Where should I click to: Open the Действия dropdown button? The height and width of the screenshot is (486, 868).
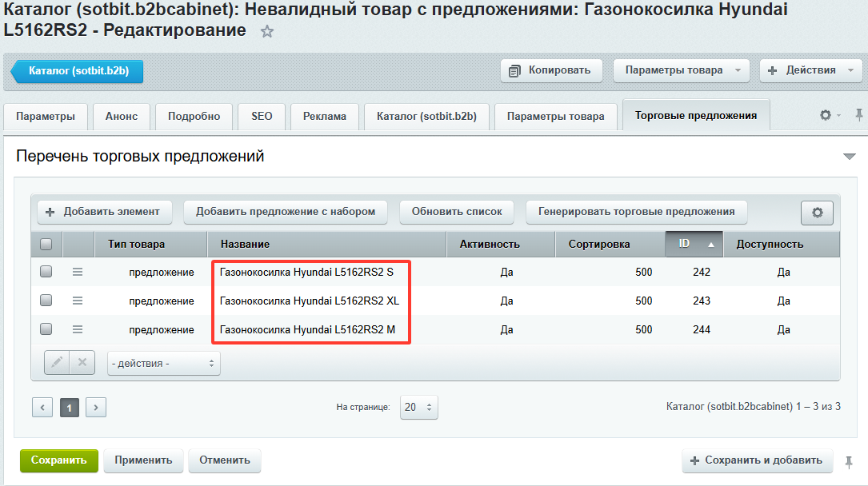click(x=811, y=70)
